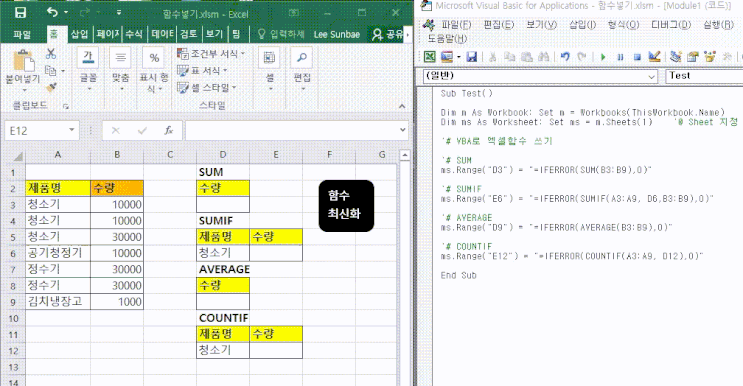Screen dimensions: 743x386
Task: Click the find binoculars icon in VBA toolbar
Action: click(544, 57)
